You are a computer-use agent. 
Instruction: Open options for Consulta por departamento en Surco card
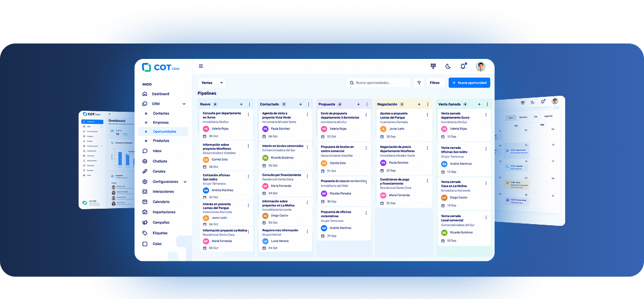[x=248, y=115]
